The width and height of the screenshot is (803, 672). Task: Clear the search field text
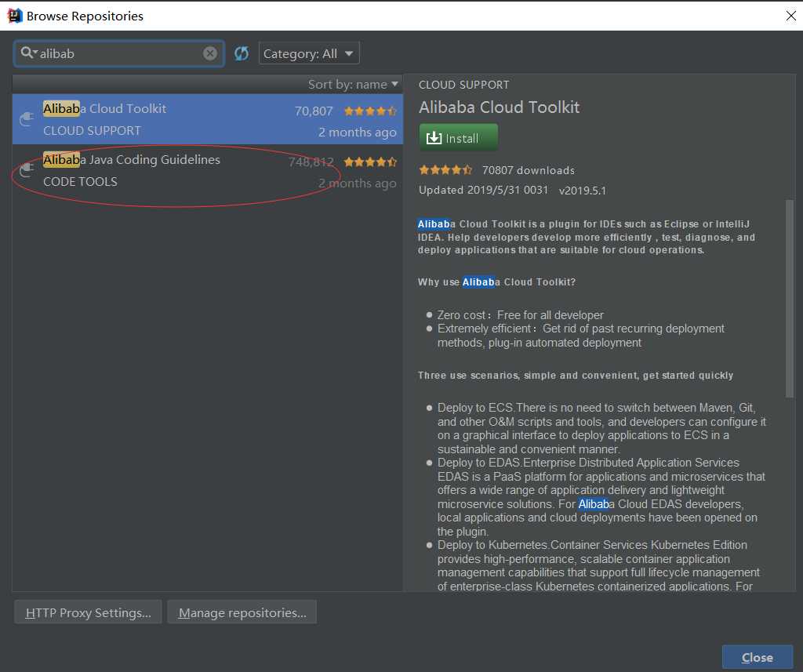coord(210,53)
